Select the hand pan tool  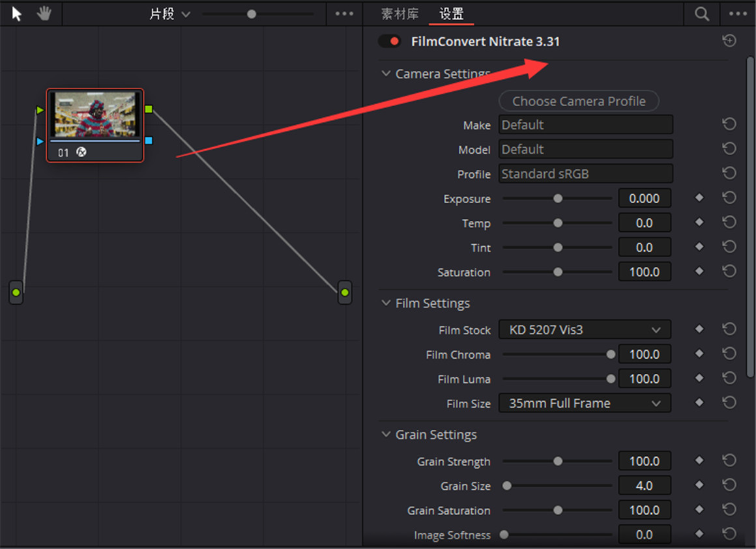44,14
